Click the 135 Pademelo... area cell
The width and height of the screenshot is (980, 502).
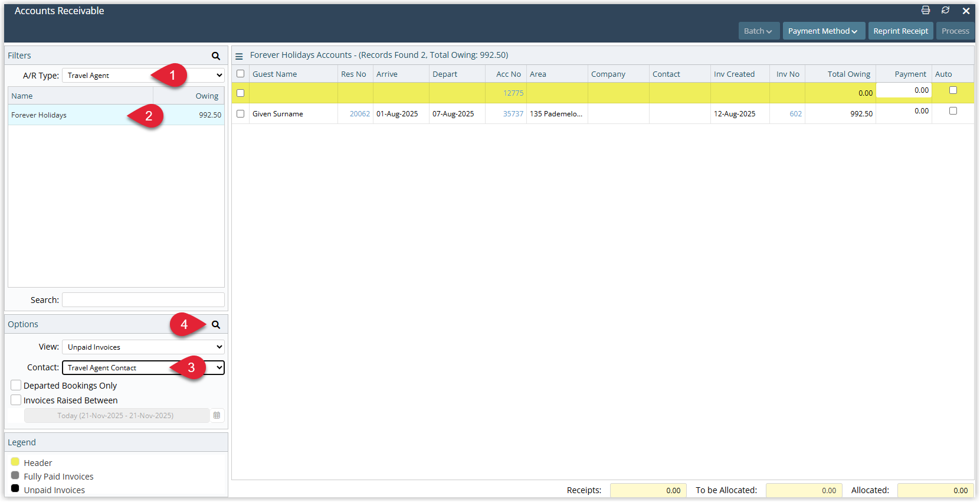[557, 114]
